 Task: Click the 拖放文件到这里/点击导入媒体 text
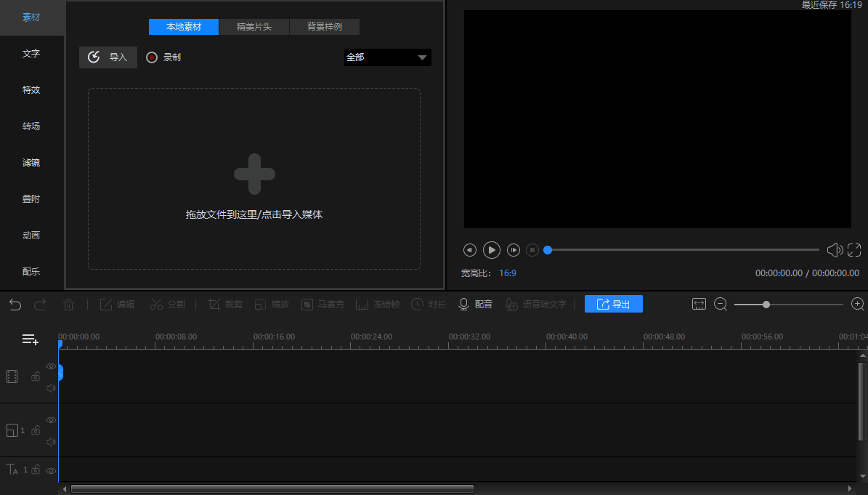point(254,215)
